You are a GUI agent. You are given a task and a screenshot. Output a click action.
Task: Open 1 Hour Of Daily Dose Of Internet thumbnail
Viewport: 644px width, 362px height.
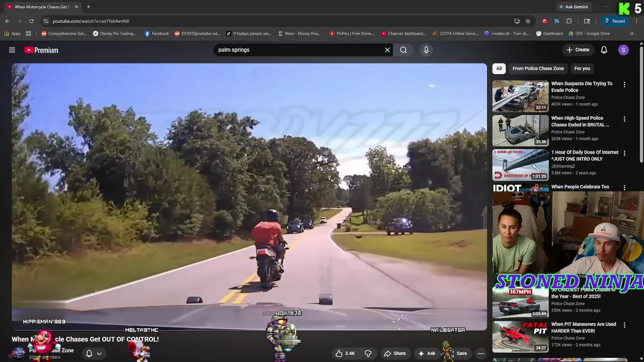pyautogui.click(x=520, y=165)
